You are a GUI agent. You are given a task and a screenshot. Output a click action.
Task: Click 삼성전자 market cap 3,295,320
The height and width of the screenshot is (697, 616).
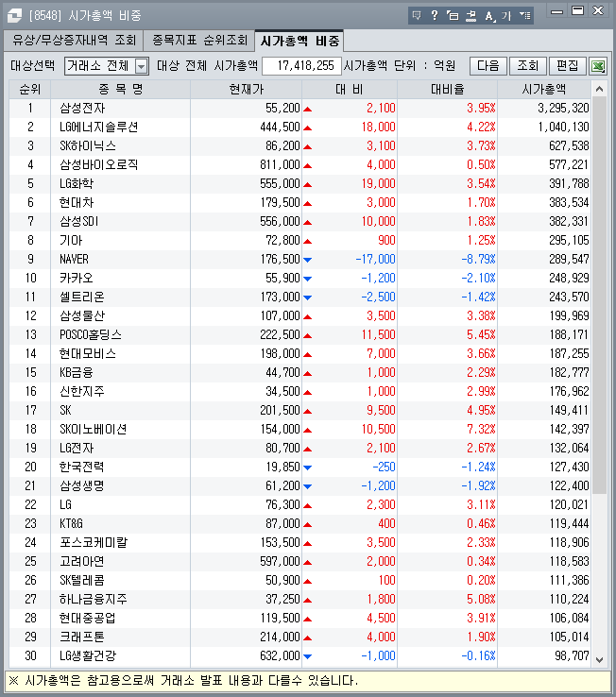click(x=563, y=108)
